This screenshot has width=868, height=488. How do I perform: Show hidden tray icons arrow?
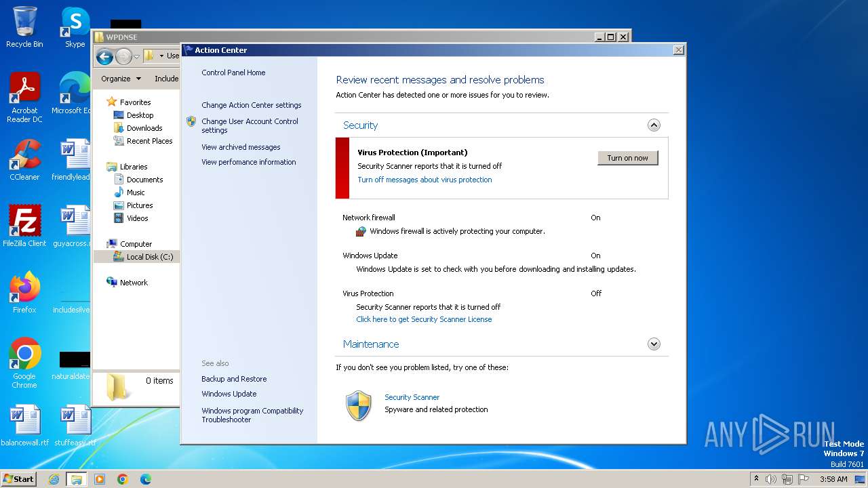click(x=756, y=479)
